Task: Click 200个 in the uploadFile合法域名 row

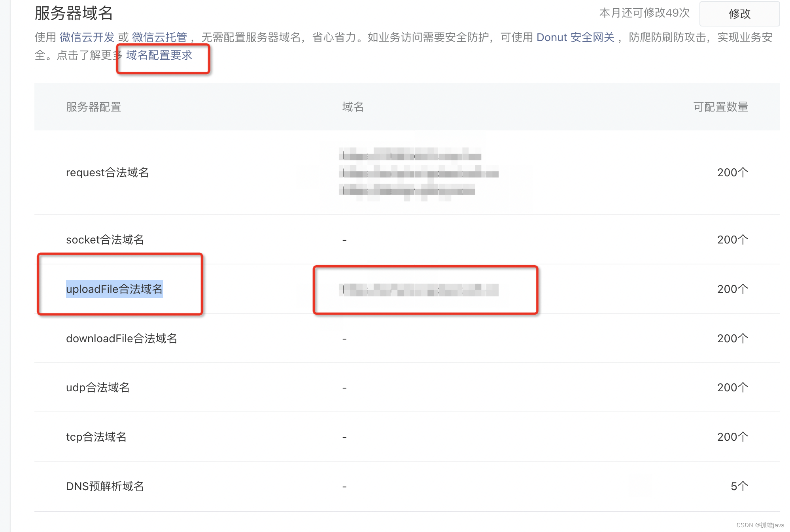Action: click(733, 289)
